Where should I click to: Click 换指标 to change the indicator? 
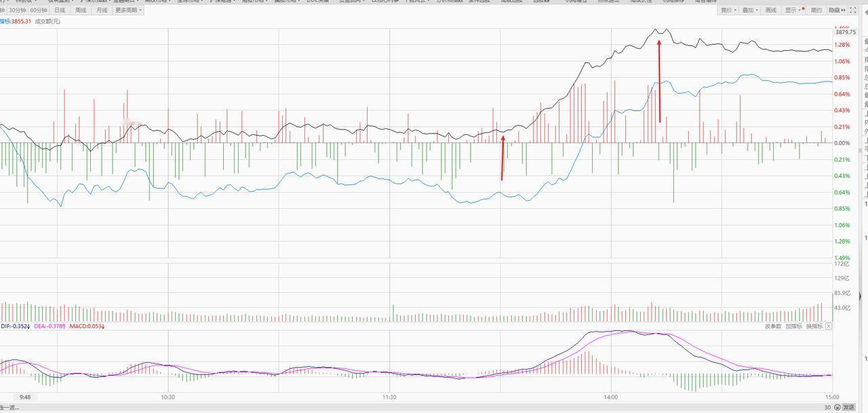(x=814, y=326)
